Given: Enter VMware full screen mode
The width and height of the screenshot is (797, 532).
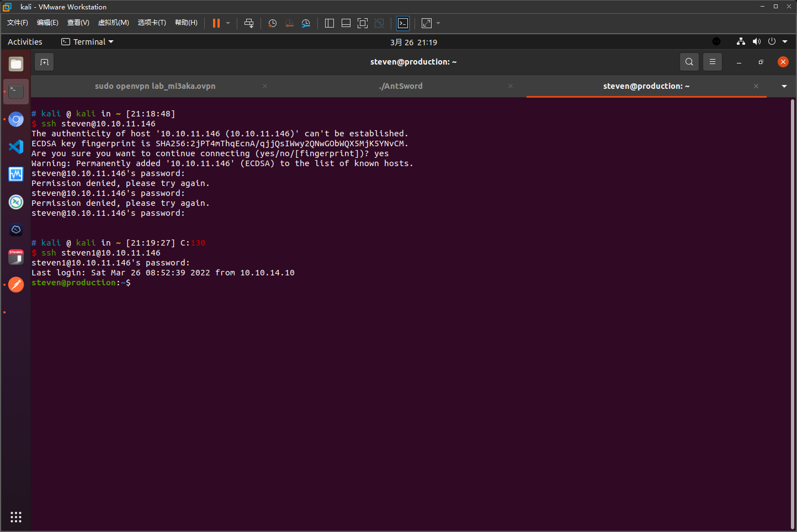Looking at the screenshot, I should coord(363,23).
